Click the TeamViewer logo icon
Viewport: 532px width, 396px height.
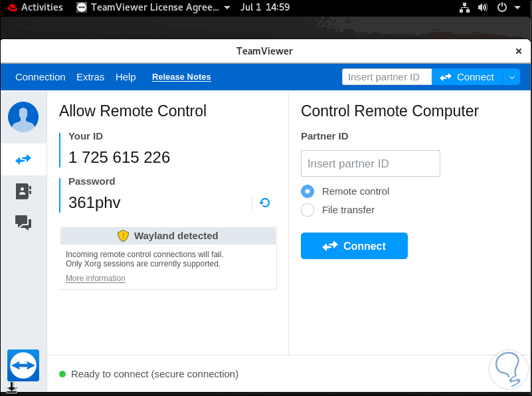click(23, 365)
